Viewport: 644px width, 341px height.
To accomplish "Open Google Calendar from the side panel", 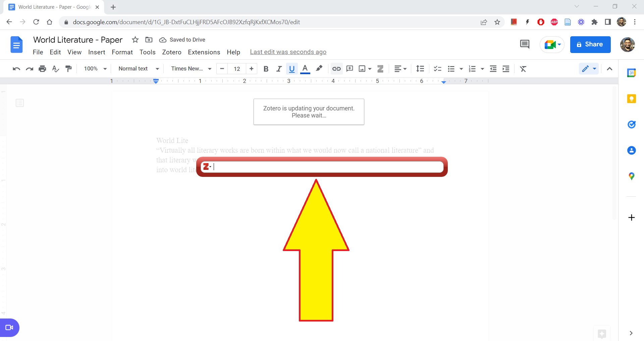I will [631, 72].
